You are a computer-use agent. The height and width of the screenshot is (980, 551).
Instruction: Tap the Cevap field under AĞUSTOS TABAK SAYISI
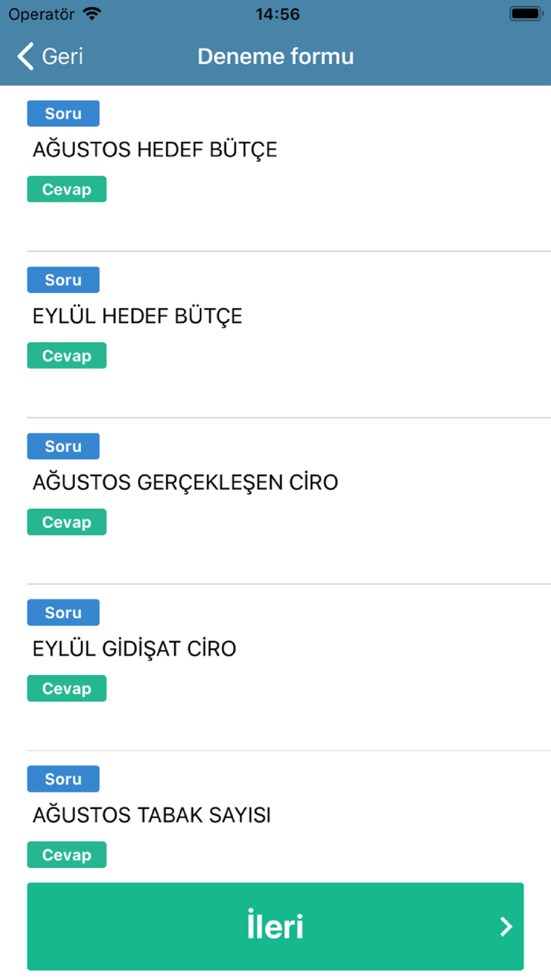pos(66,854)
